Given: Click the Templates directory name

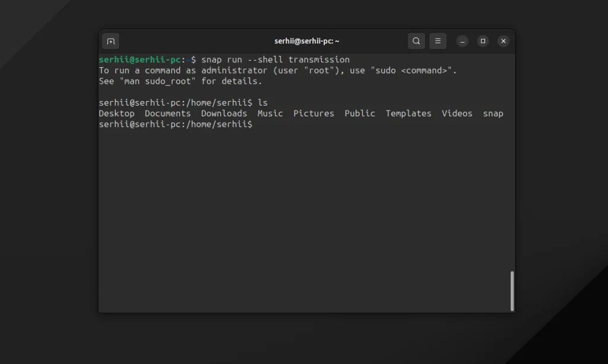Looking at the screenshot, I should click(408, 113).
